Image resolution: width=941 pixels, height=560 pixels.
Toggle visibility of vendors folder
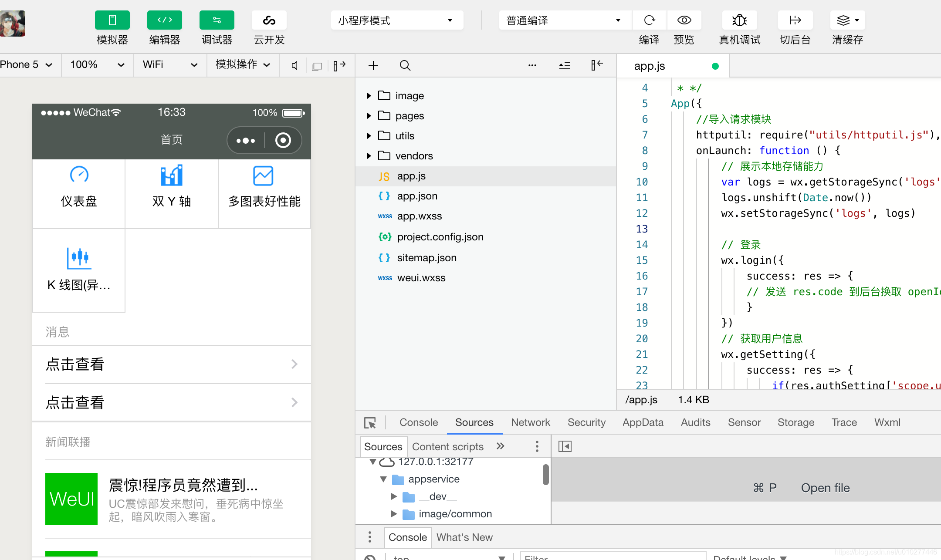pyautogui.click(x=369, y=155)
